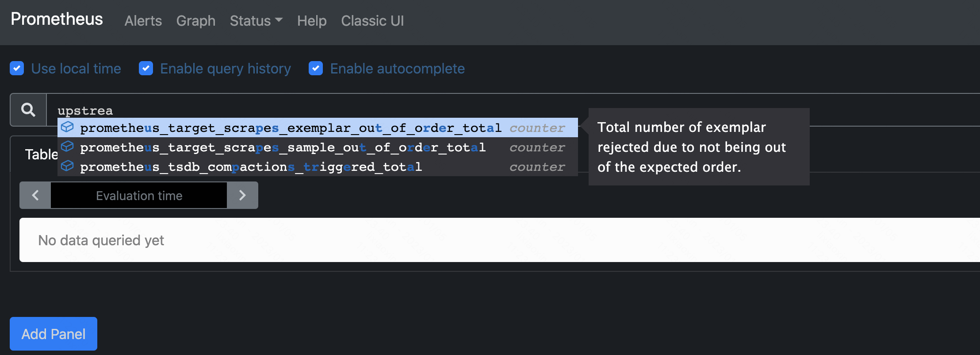Open the Classic UI link
The width and height of the screenshot is (980, 355).
tap(372, 21)
